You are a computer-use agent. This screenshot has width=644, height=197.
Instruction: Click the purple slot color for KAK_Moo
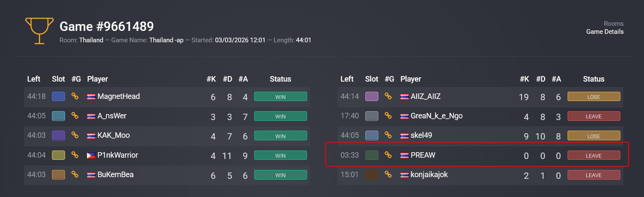pyautogui.click(x=58, y=135)
